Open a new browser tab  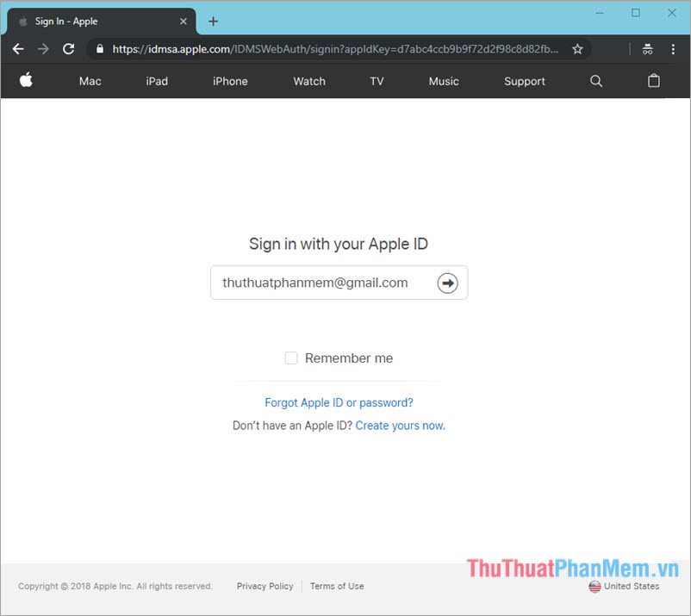[213, 21]
